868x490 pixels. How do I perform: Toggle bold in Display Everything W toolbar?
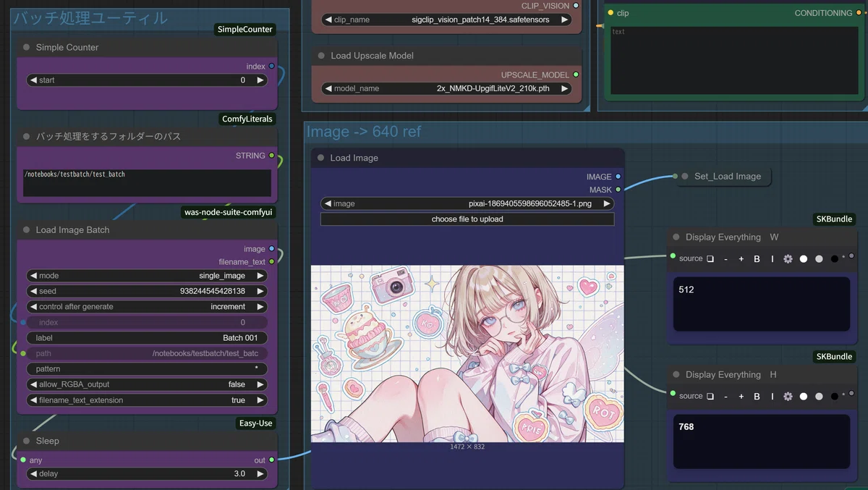point(757,258)
